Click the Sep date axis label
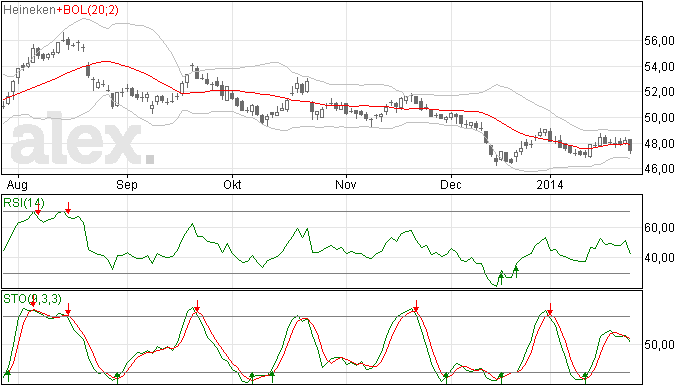Image resolution: width=690 pixels, height=387 pixels. pyautogui.click(x=127, y=184)
